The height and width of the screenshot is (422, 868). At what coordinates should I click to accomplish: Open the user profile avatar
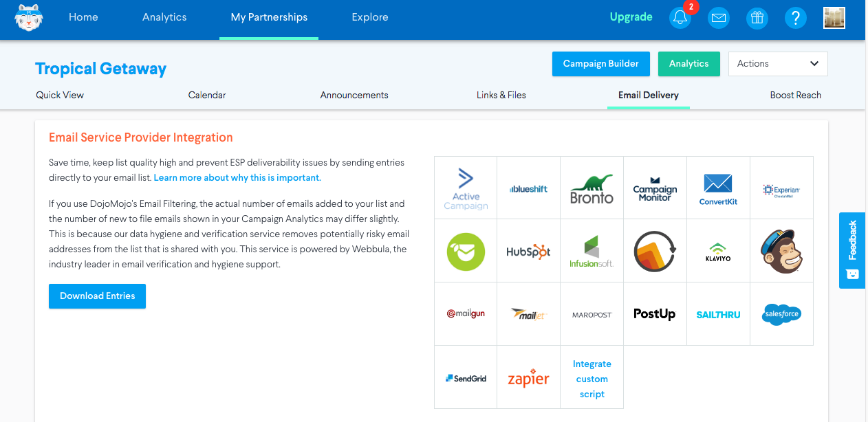[834, 18]
